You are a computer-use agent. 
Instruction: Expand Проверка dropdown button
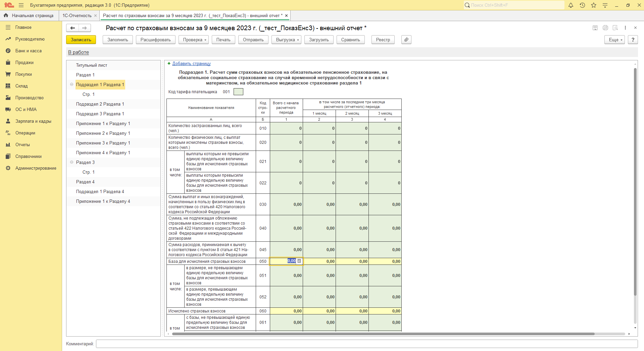pos(194,40)
